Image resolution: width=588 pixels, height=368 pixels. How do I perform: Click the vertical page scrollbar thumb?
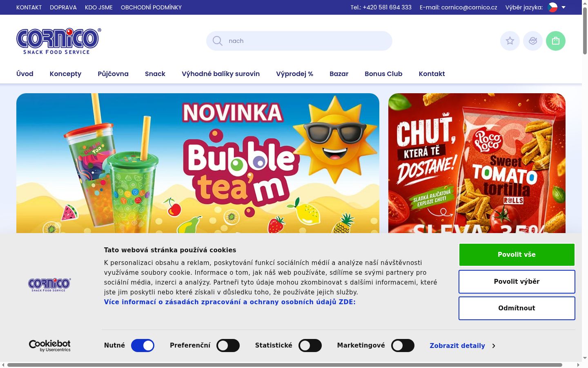[x=585, y=30]
